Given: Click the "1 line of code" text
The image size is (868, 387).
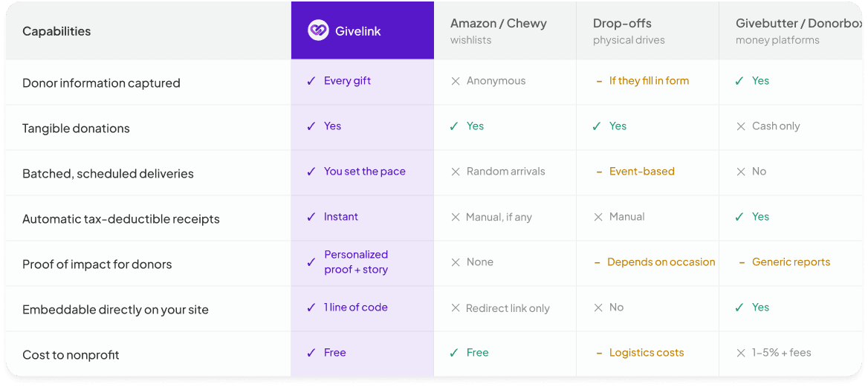Looking at the screenshot, I should pyautogui.click(x=356, y=308).
